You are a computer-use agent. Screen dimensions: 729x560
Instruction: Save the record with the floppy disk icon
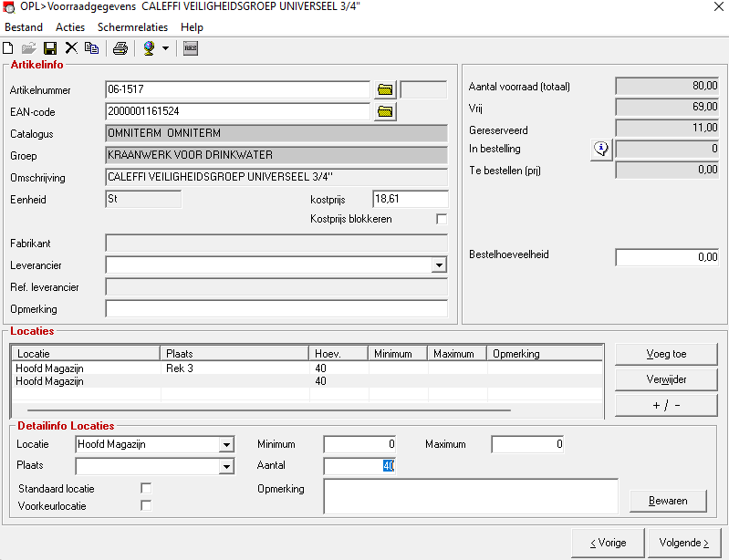[50, 47]
